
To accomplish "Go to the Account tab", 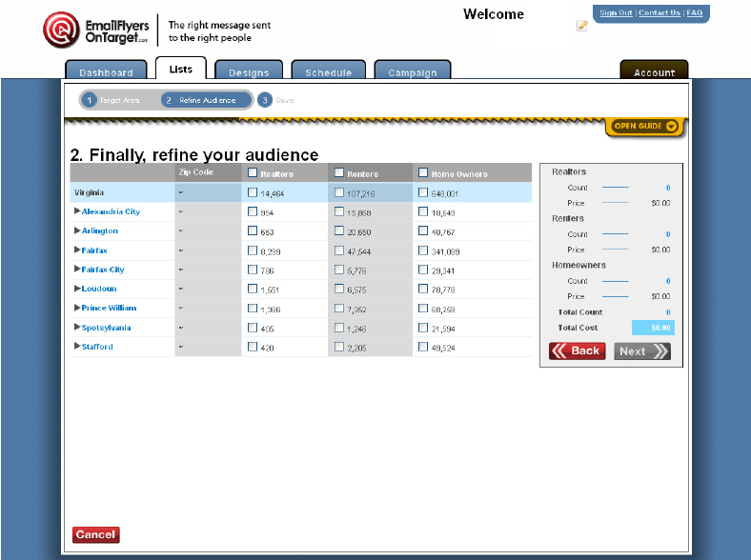I will (654, 72).
